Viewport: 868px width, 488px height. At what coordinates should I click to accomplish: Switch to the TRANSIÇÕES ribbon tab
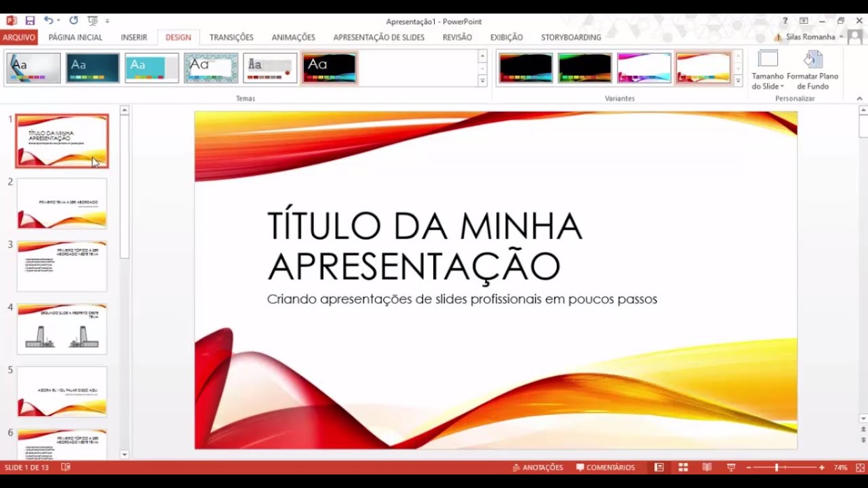point(230,37)
